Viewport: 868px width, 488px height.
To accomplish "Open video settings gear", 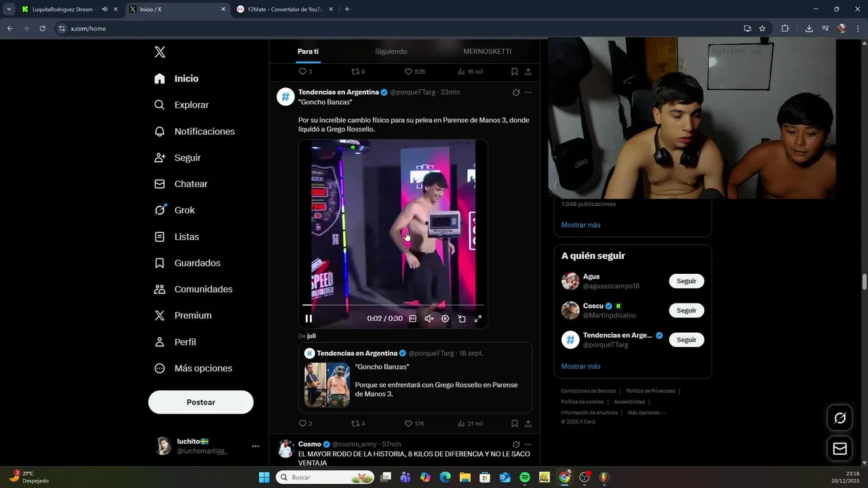I will [445, 319].
